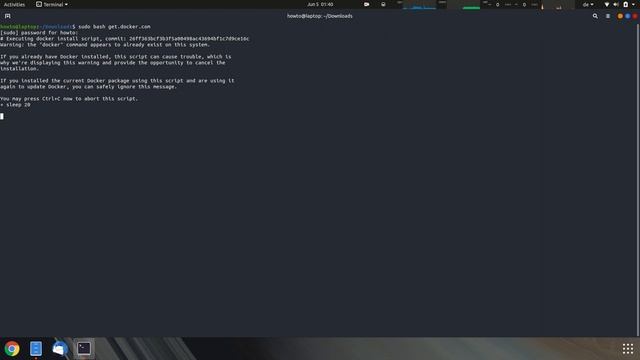Close the terminal with the red button
The height and width of the screenshot is (360, 640).
tap(635, 16)
